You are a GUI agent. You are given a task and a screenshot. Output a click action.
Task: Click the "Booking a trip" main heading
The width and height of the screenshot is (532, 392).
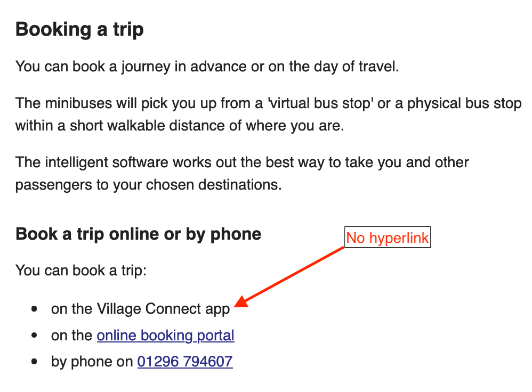(x=79, y=29)
